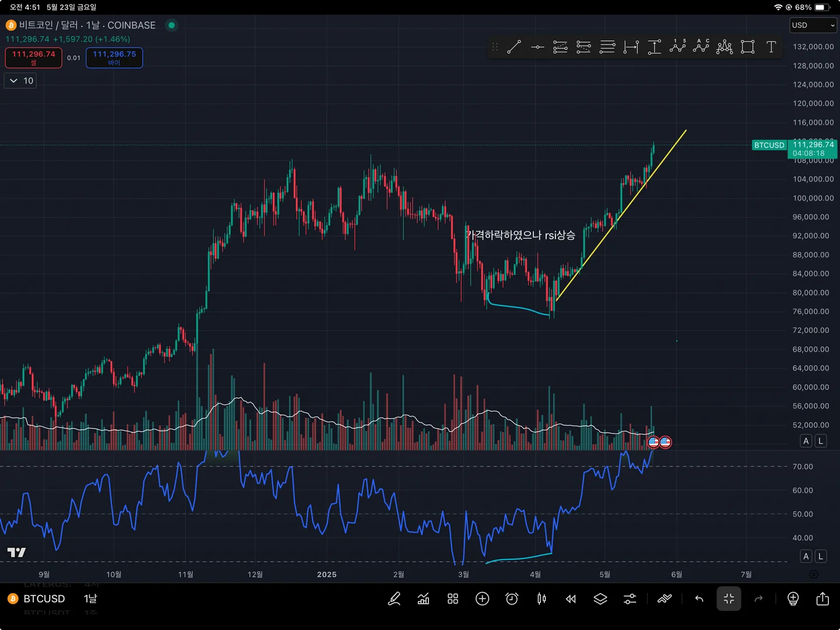This screenshot has height=630, width=840.
Task: Undo the last chart action
Action: [x=699, y=598]
